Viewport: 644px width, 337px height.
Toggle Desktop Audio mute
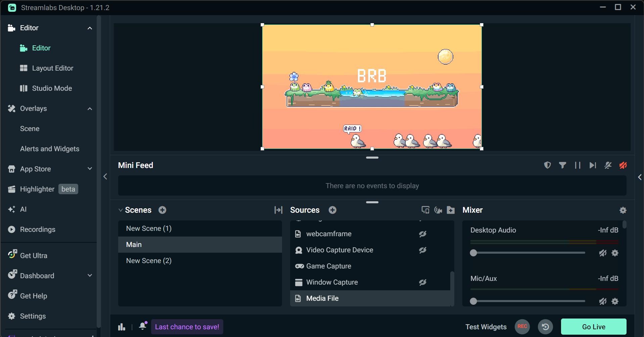[x=603, y=253]
